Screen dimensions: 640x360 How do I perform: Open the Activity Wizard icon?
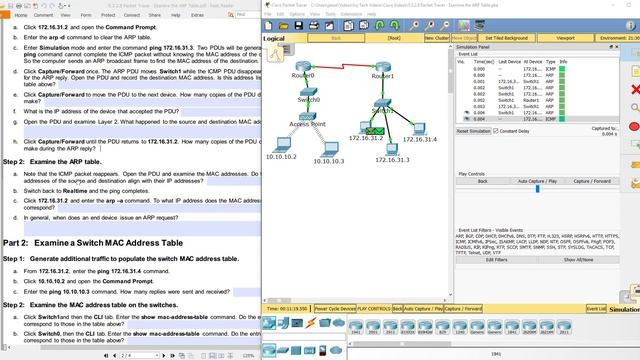coord(329,26)
